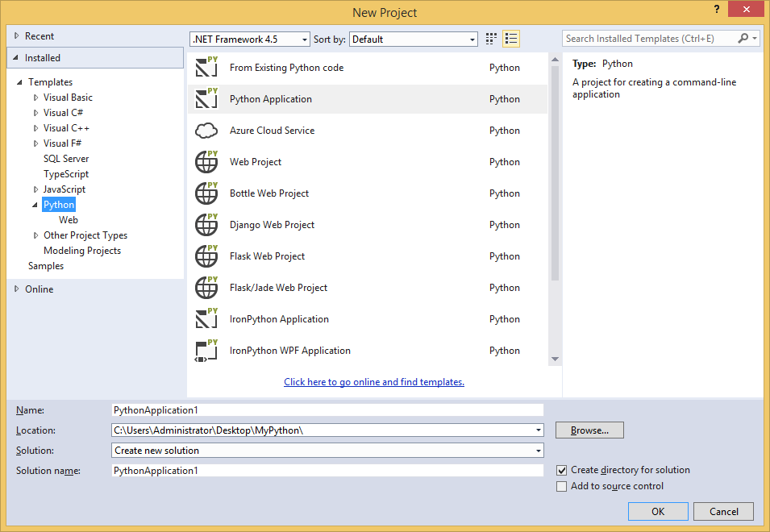Switch to medium icons list view
The image size is (770, 532).
tap(511, 39)
